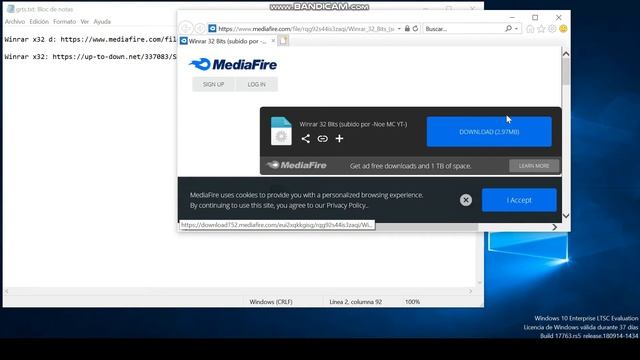Open the Privacy Policy link
Screen dimensions: 640x360
(346, 205)
